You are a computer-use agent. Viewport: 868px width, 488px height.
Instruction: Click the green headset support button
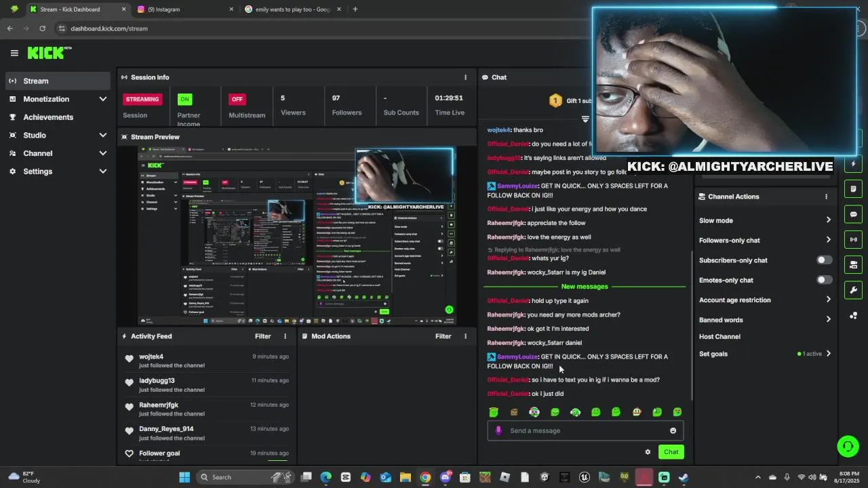848,446
